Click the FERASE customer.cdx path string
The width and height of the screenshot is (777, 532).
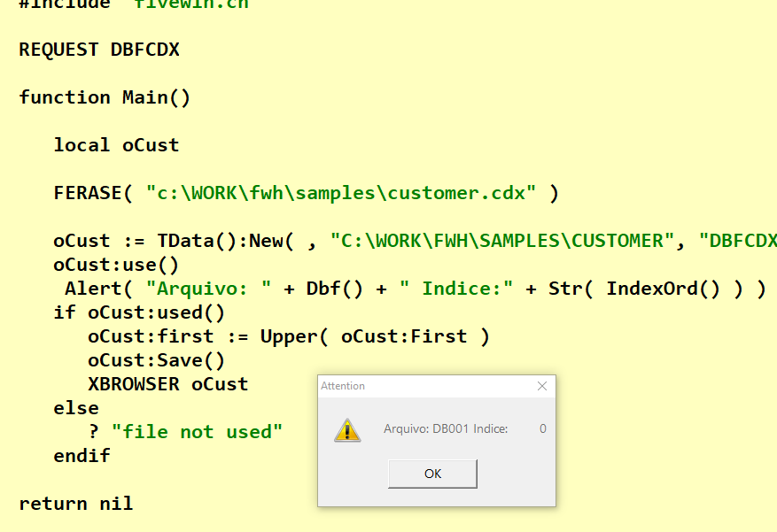(x=341, y=193)
